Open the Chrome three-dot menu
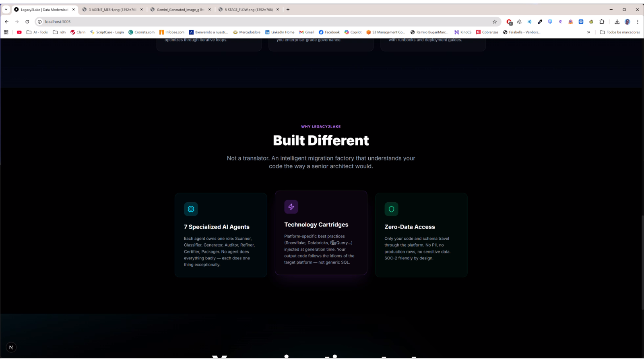This screenshot has width=644, height=362. pyautogui.click(x=638, y=22)
